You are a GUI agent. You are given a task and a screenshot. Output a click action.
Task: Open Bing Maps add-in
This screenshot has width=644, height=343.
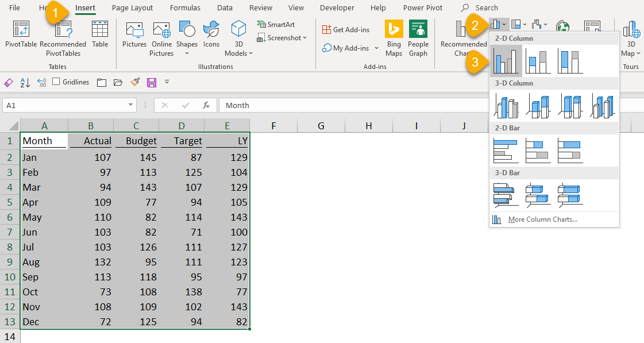point(394,38)
